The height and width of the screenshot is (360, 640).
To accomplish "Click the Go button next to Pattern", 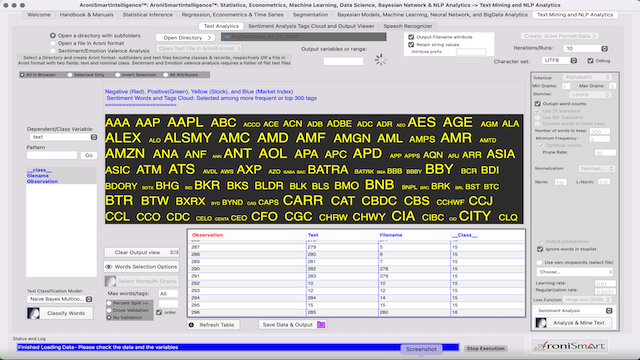I will coord(89,156).
